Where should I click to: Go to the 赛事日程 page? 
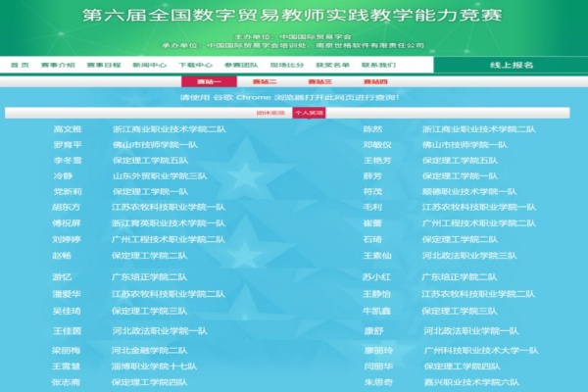coord(103,65)
